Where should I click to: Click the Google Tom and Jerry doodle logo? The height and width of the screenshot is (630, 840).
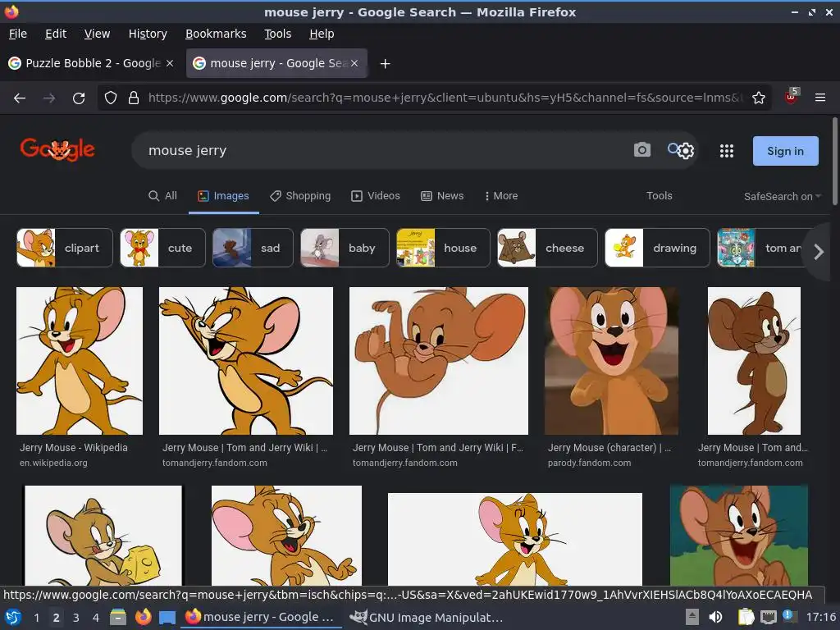57,149
